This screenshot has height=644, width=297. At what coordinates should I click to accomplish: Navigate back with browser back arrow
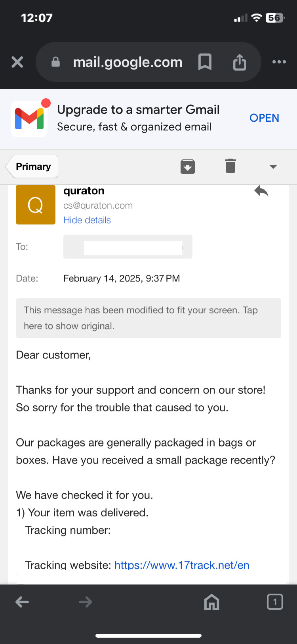(22, 602)
